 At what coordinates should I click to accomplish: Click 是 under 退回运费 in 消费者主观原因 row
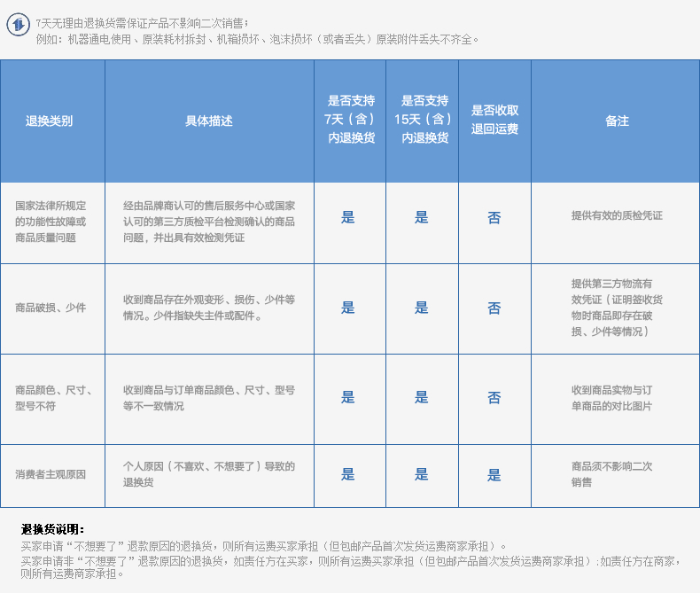[494, 475]
